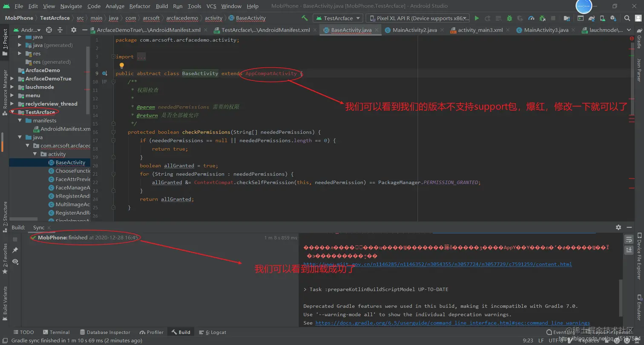Open the TestArcface run configuration dropdown
The height and width of the screenshot is (345, 644).
coord(338,18)
